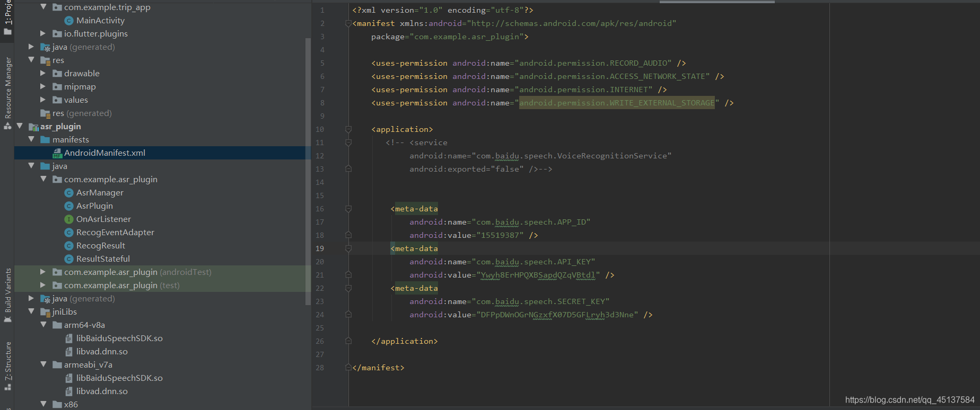This screenshot has width=980, height=410.
Task: Click the ResultStateful class icon
Action: click(x=68, y=259)
